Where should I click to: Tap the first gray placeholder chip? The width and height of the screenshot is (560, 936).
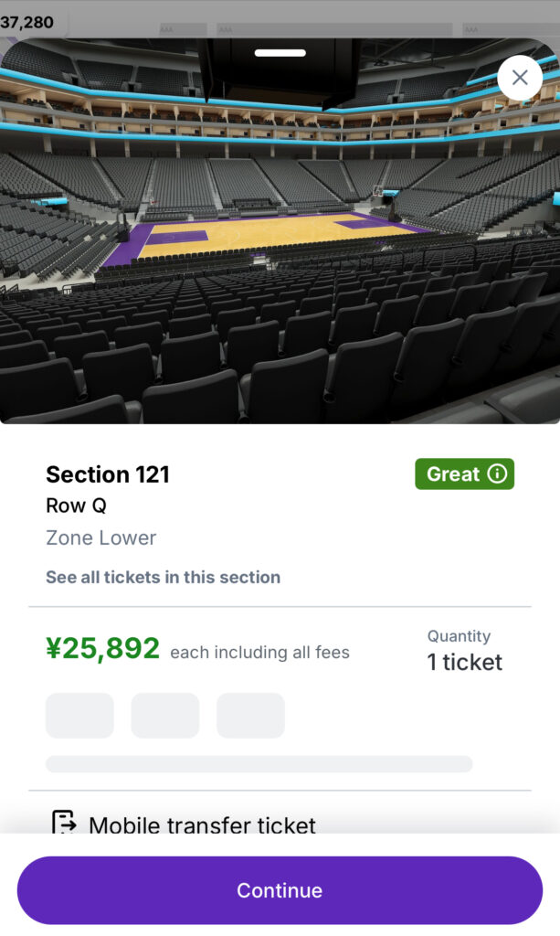[79, 715]
